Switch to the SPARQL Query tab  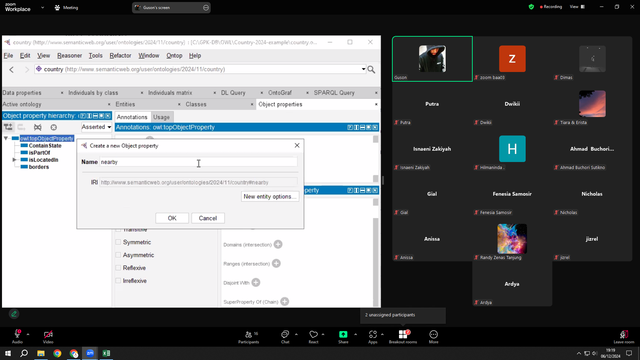tap(334, 93)
